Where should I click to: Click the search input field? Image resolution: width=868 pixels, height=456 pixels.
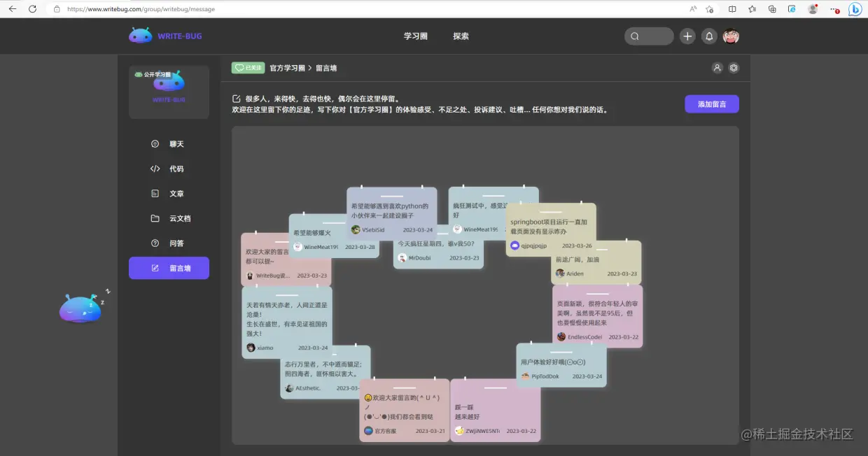click(x=648, y=36)
